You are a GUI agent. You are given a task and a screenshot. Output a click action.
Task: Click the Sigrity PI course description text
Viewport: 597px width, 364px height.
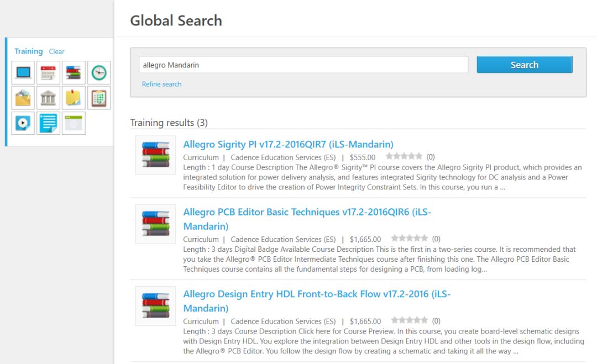pyautogui.click(x=383, y=177)
